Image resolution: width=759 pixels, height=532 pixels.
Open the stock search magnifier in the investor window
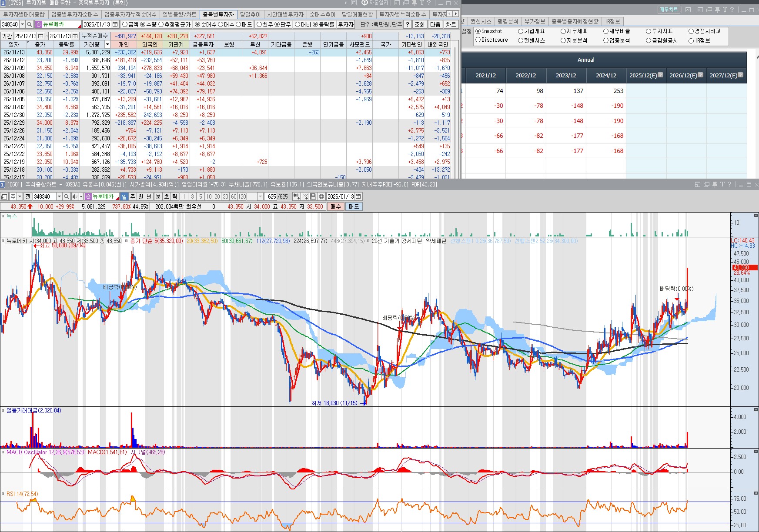point(29,24)
